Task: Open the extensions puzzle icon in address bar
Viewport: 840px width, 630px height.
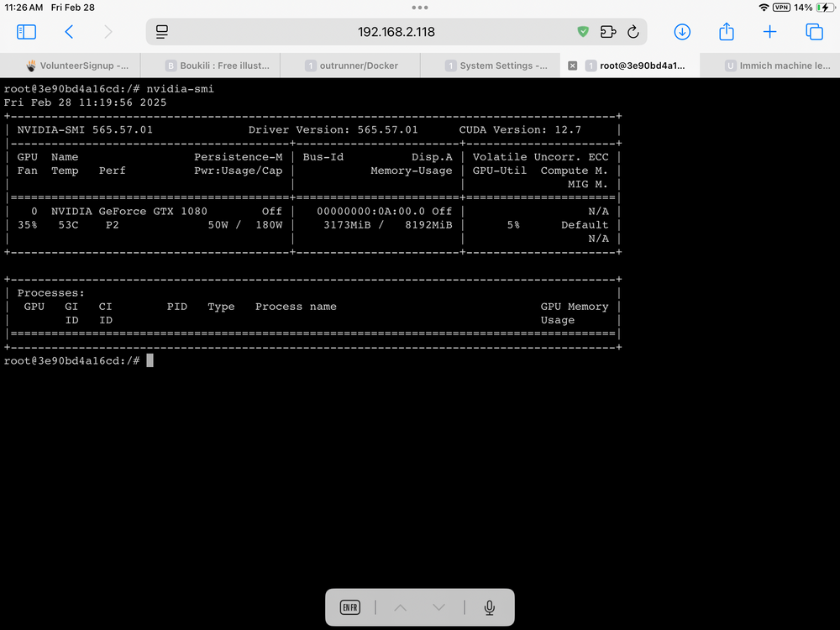Action: click(608, 32)
